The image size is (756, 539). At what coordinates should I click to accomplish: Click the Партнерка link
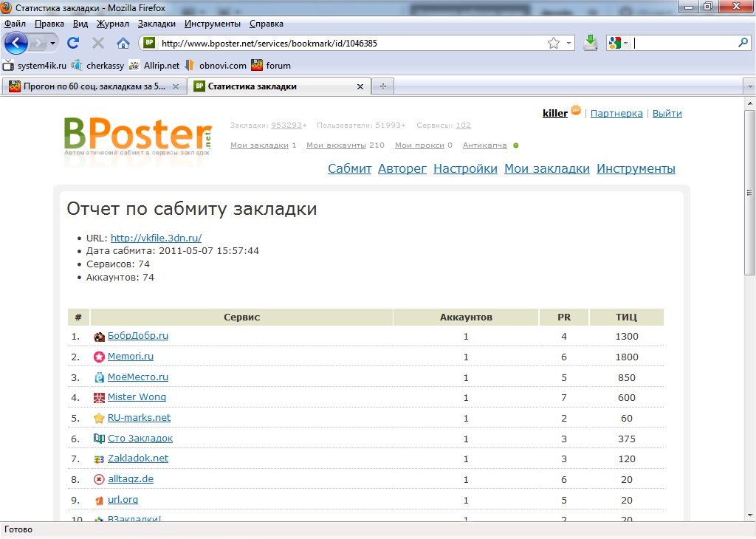(x=616, y=113)
